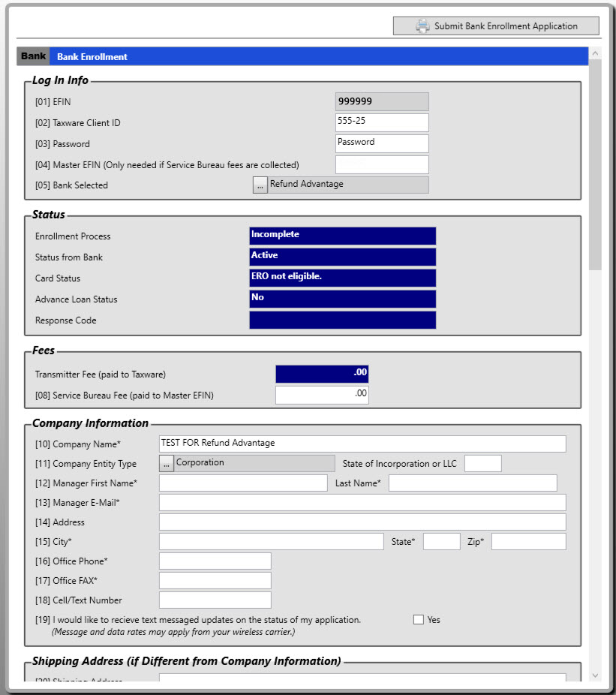Submit Bank Enrollment Application

tap(496, 26)
